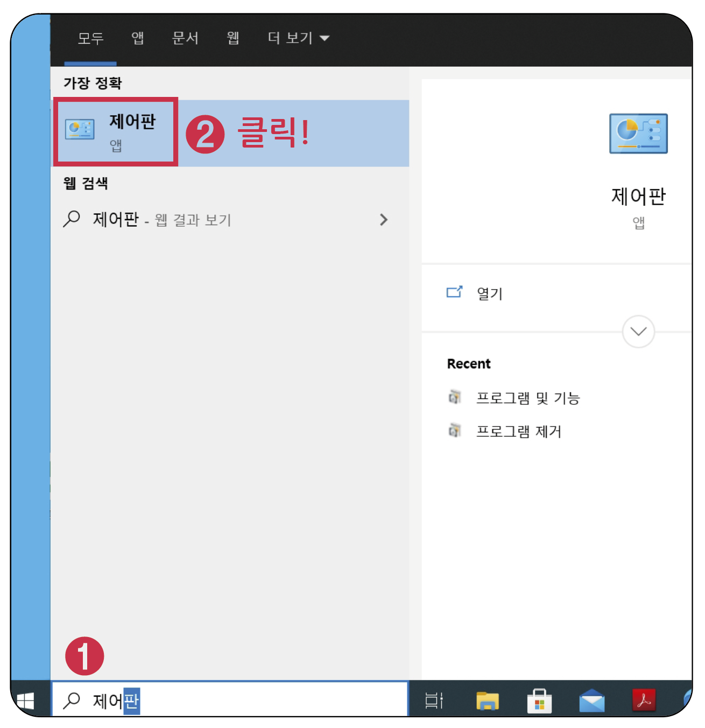Click the icon beside 프로그램 제거

coord(455,431)
